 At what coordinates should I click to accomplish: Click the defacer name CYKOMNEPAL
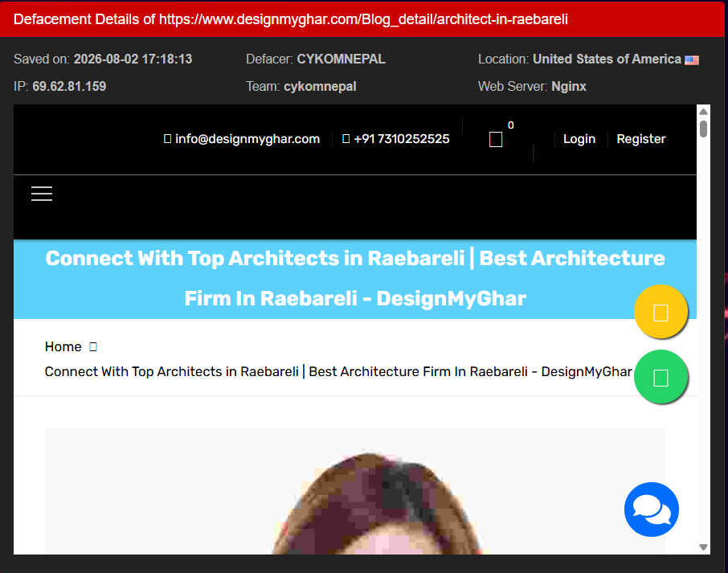342,59
